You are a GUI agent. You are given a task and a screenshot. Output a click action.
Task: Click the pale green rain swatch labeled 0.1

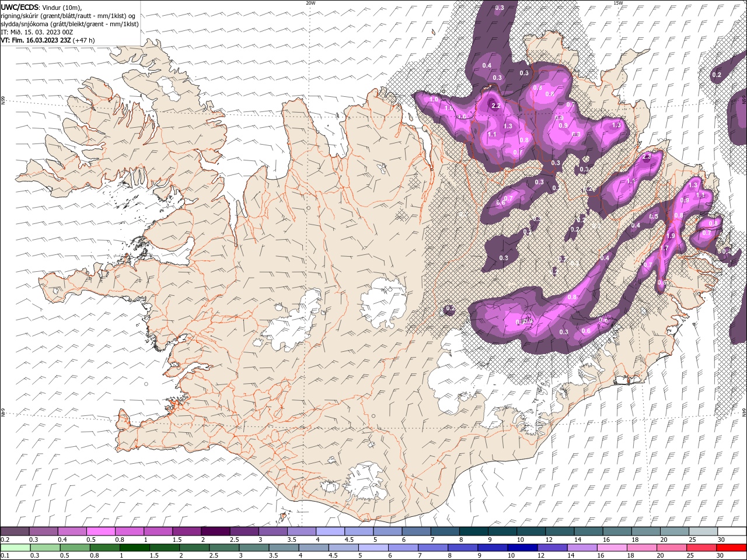tap(15, 548)
